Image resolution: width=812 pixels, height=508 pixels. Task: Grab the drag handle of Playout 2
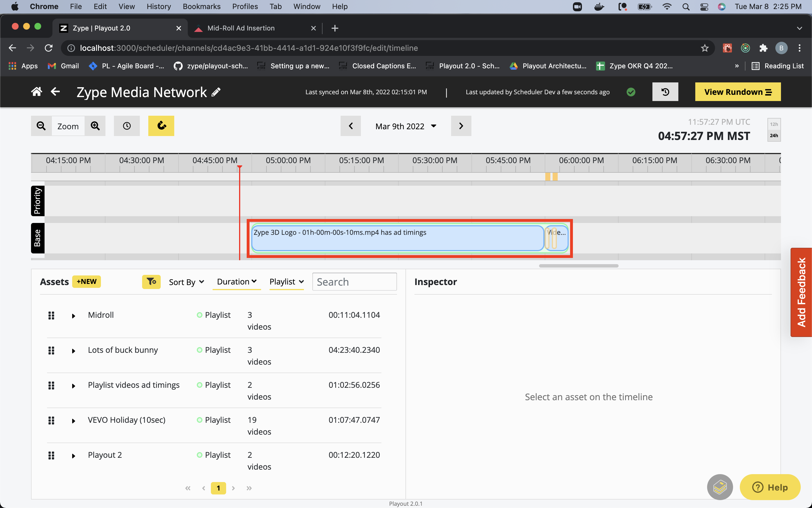click(x=51, y=455)
